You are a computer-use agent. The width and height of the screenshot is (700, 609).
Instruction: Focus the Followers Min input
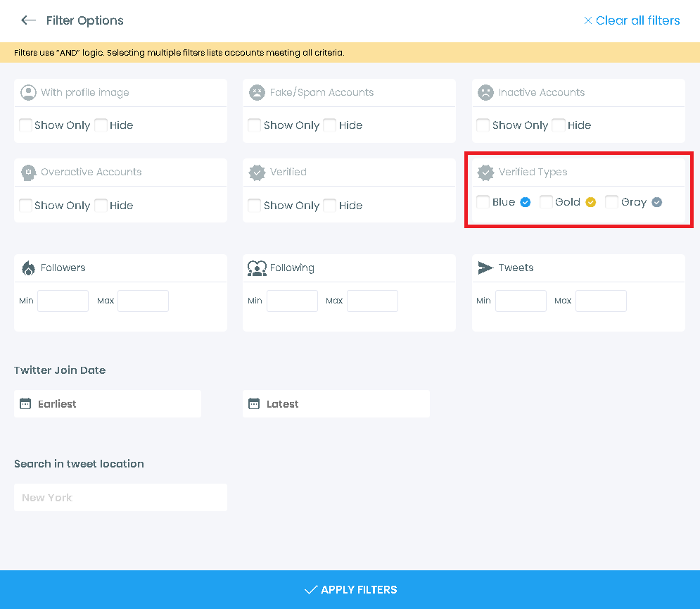click(63, 301)
